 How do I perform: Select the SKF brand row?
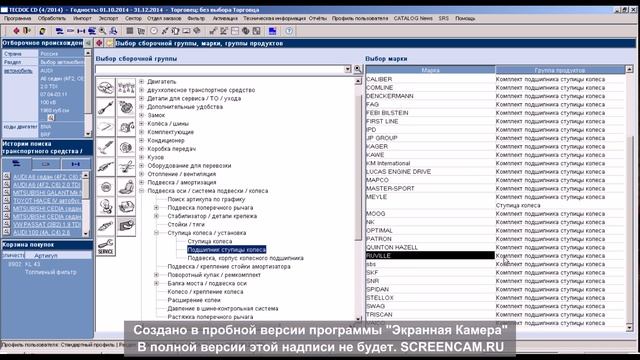point(495,272)
